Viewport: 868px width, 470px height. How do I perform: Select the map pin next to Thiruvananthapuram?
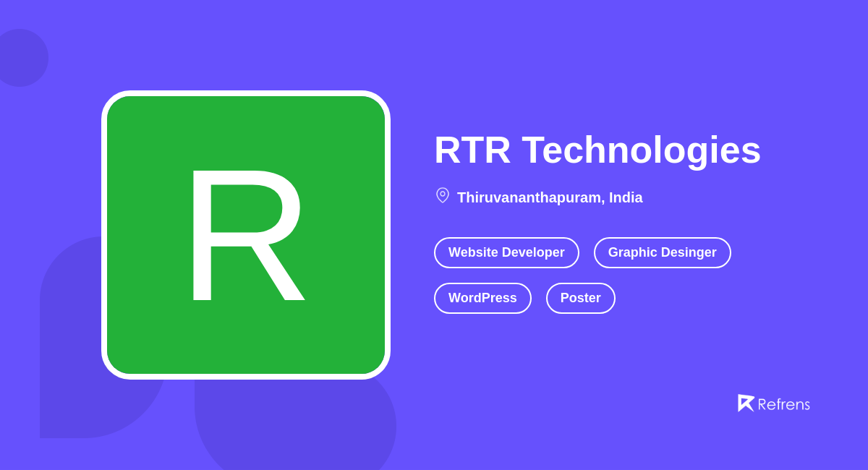[442, 195]
